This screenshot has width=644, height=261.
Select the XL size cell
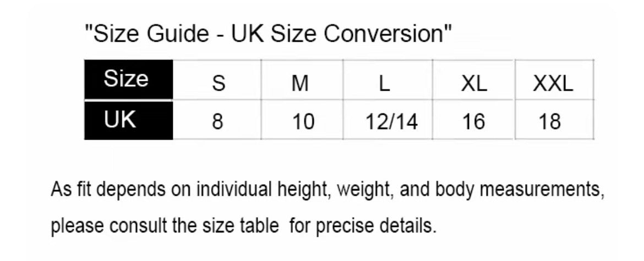coord(473,80)
